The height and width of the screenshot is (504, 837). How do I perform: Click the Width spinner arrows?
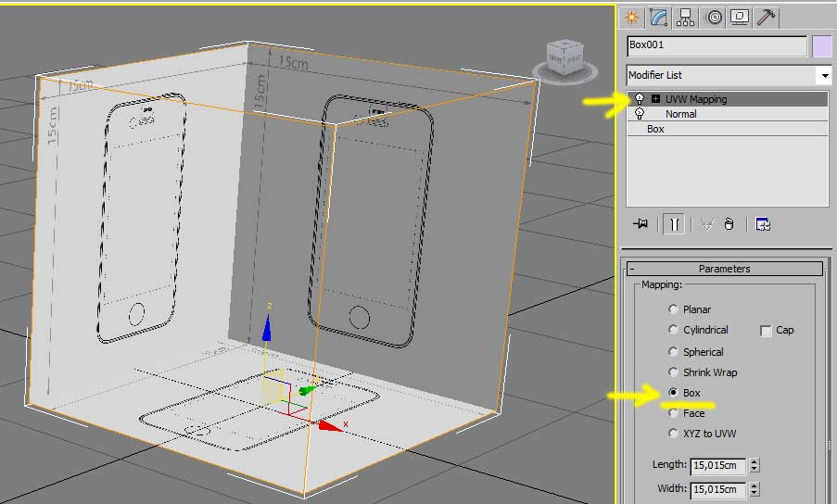[755, 489]
